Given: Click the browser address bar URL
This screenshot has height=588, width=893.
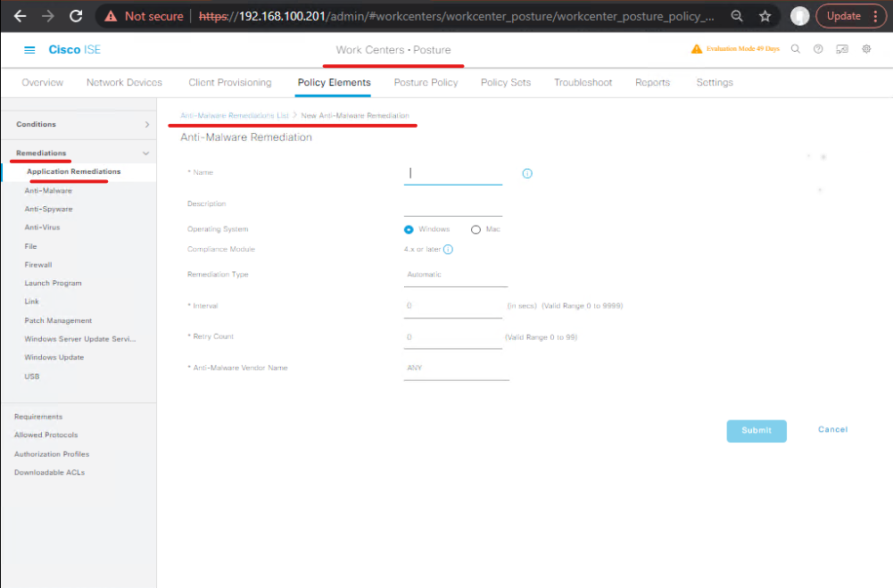Looking at the screenshot, I should [x=456, y=17].
